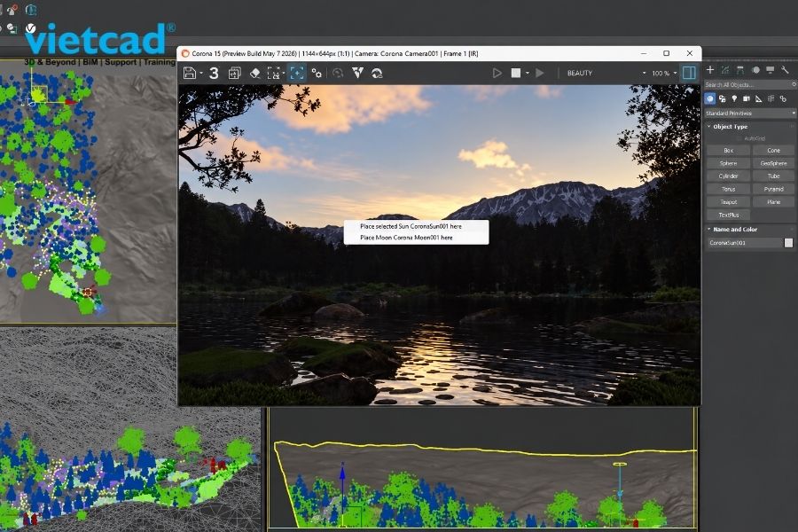Click the Eraser clear icon in Corona toolbar
Screen dimensions: 798x532
tap(255, 74)
